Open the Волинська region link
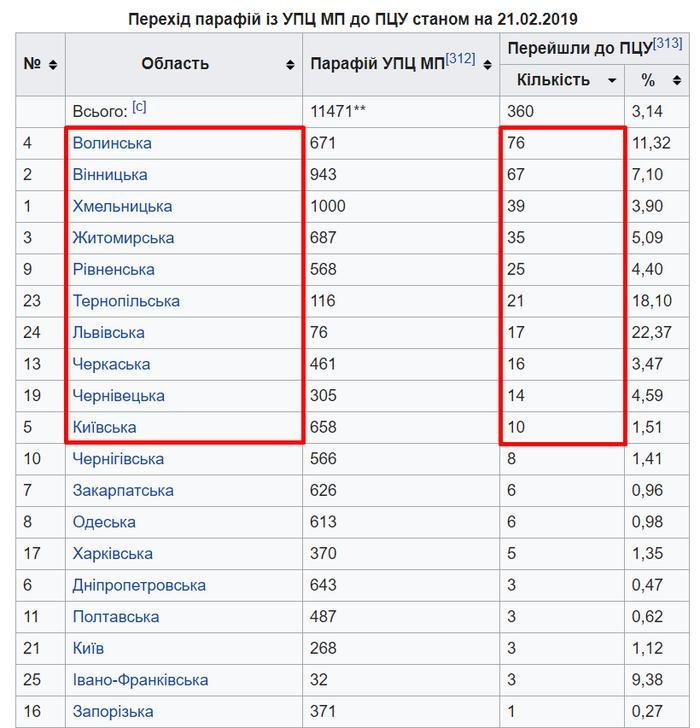 point(112,143)
